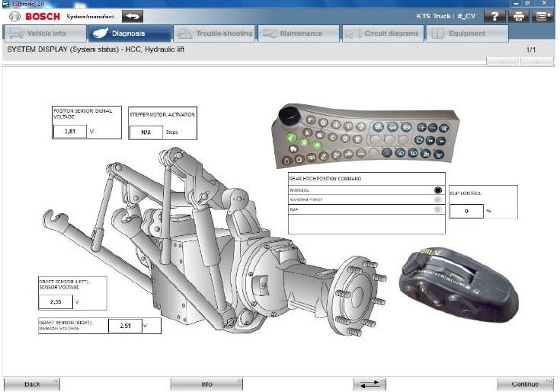The image size is (560, 392).
Task: Click the swap arrows button in the bottom bar
Action: tap(370, 384)
